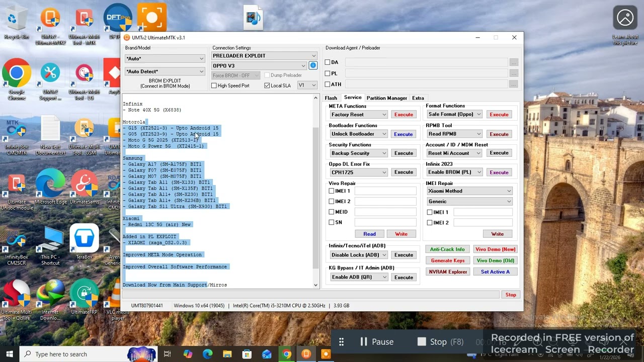Expand PRELOADER EXPLOIT connection dropdown

264,56
